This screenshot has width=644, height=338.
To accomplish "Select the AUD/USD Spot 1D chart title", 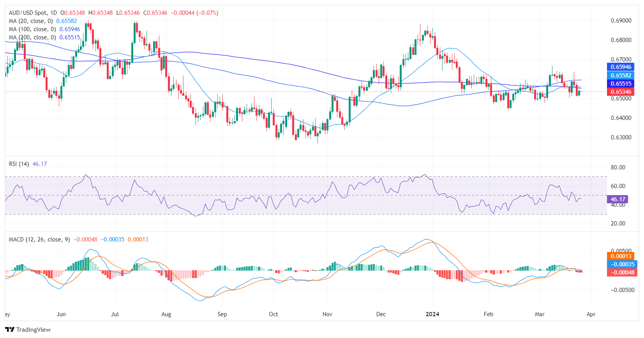I will (x=33, y=13).
